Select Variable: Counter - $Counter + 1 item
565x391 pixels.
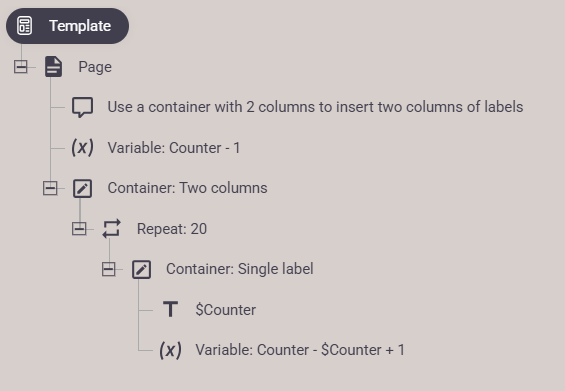click(x=300, y=350)
